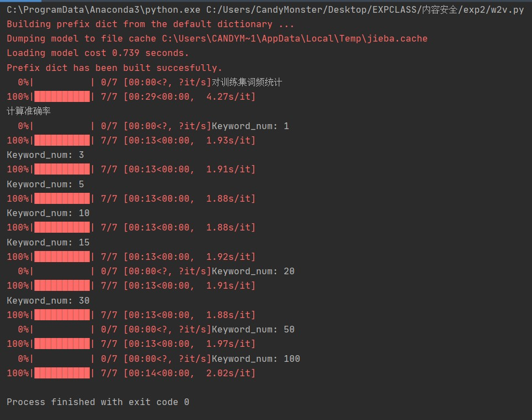Screen dimensions: 532x420
Task: Click the progress bar showing 1.92s/it
Action: (x=62, y=257)
